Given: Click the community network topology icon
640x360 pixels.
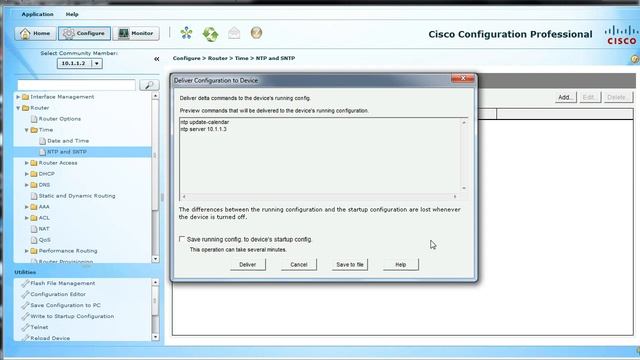Looking at the screenshot, I should pos(187,33).
